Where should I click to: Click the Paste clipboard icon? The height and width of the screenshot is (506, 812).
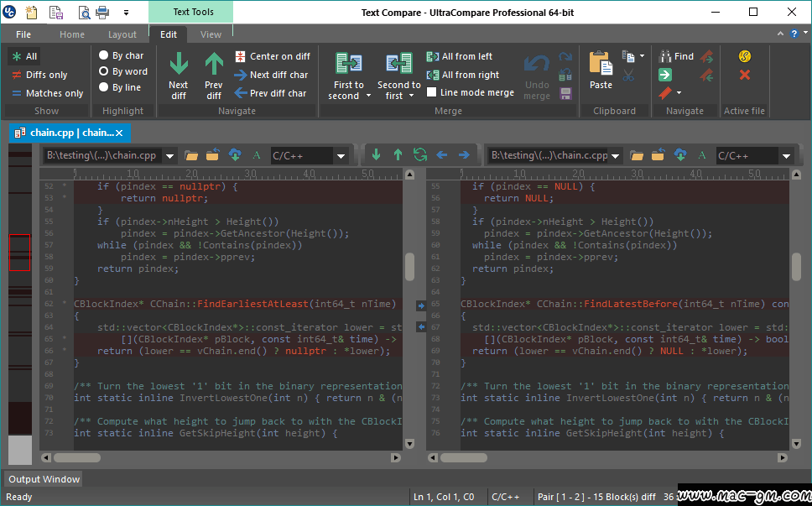[x=601, y=64]
